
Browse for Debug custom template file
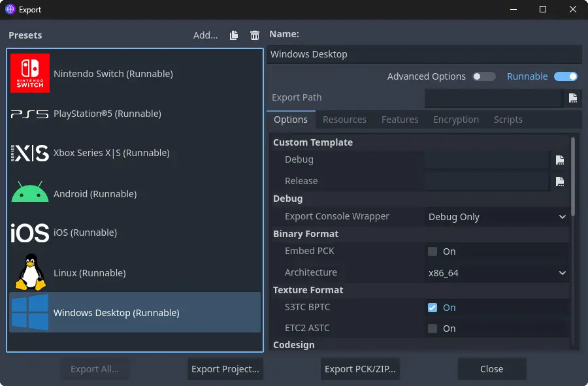(559, 160)
